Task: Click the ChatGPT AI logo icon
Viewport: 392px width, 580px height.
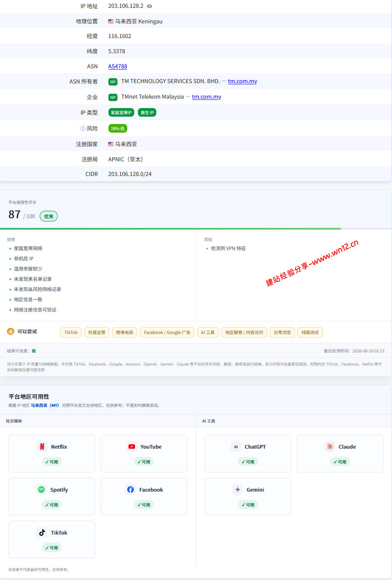Action: pos(236,447)
